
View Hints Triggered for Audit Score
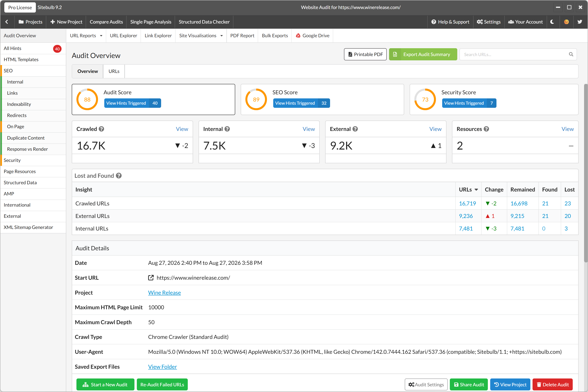[132, 103]
